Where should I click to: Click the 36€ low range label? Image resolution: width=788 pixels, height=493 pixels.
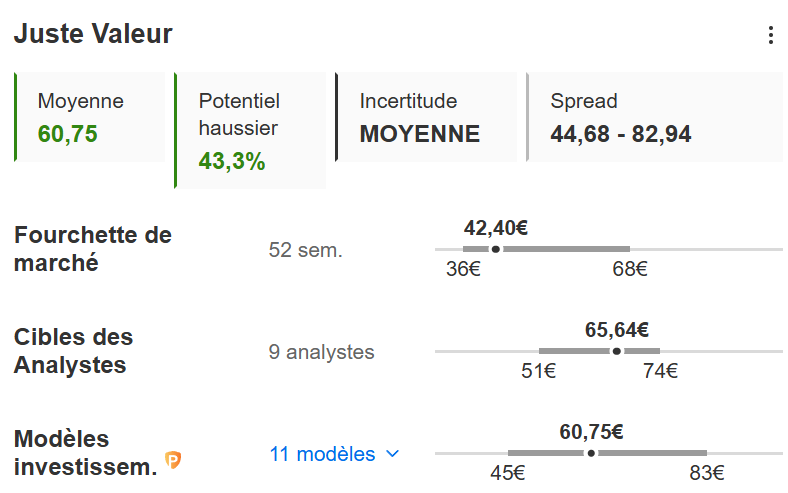[463, 269]
